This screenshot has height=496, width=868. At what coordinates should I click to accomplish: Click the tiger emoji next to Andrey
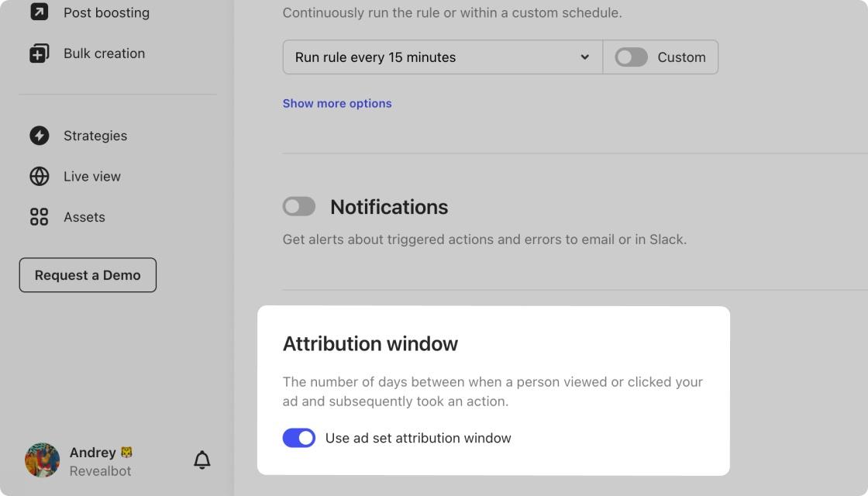pos(127,453)
